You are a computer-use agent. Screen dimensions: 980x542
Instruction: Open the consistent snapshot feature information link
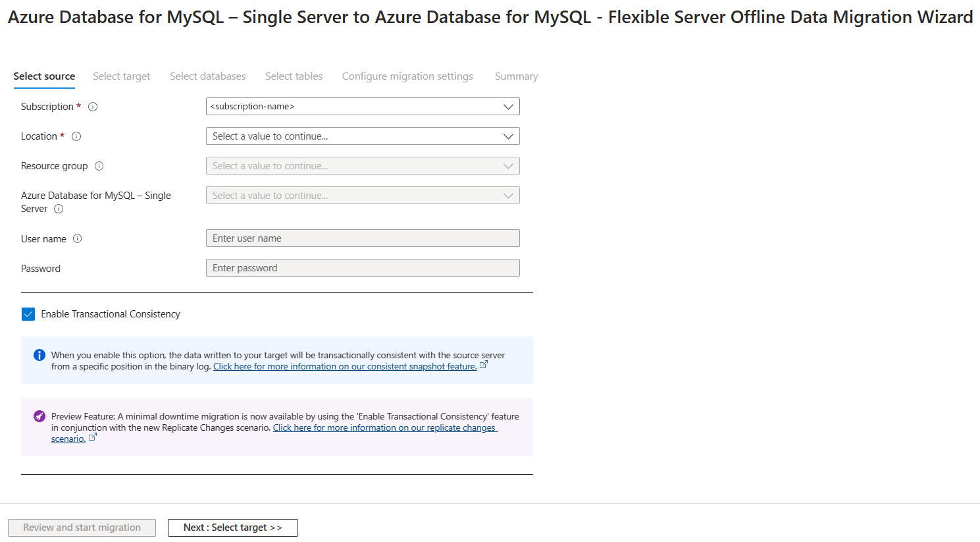point(345,367)
